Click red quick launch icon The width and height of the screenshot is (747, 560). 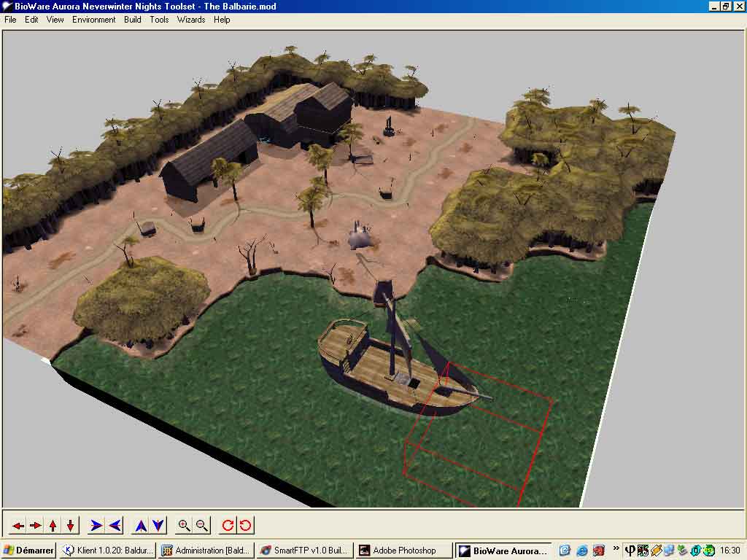tap(599, 550)
